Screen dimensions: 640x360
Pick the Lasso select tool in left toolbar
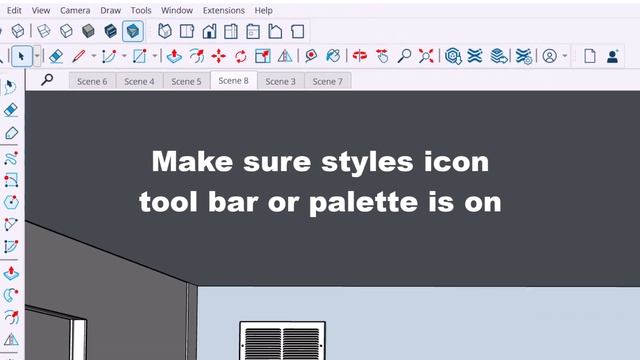(x=11, y=87)
